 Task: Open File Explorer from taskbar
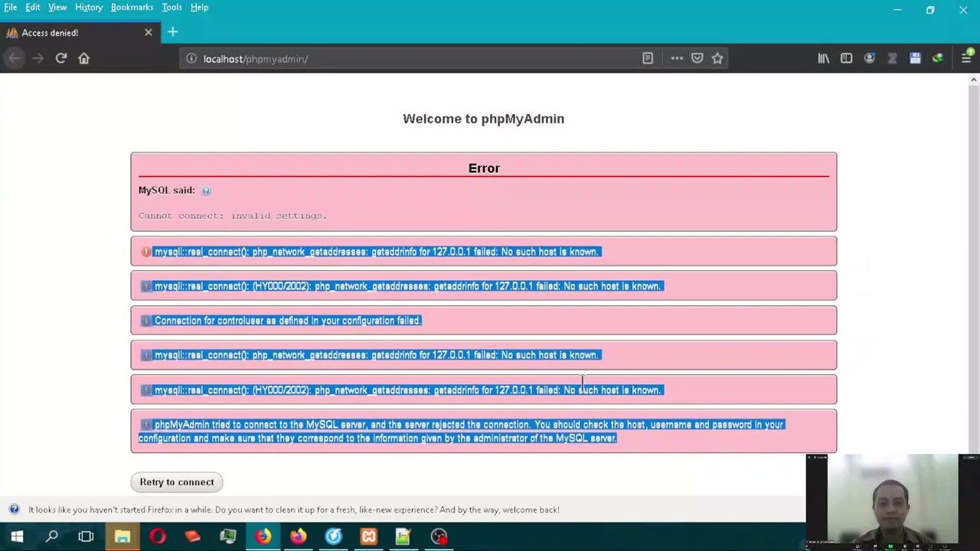122,536
